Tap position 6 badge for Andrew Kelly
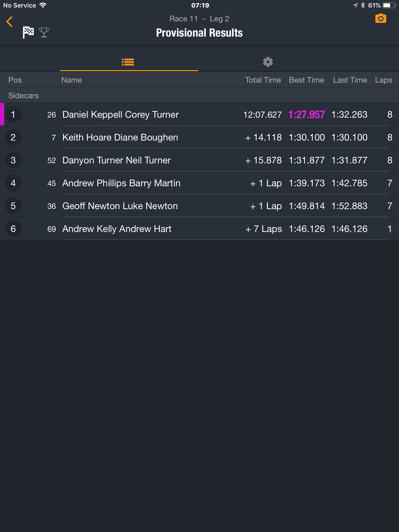 pyautogui.click(x=13, y=229)
